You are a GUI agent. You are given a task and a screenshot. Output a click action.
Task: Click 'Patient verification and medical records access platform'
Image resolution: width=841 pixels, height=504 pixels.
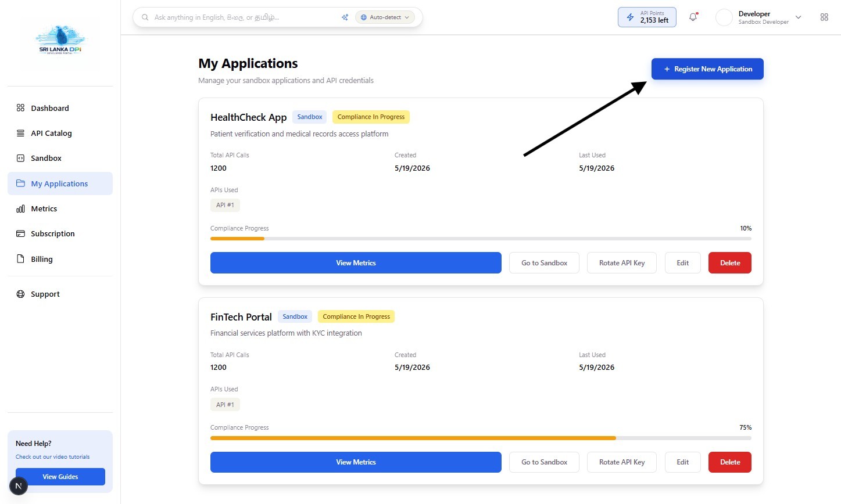(x=299, y=134)
